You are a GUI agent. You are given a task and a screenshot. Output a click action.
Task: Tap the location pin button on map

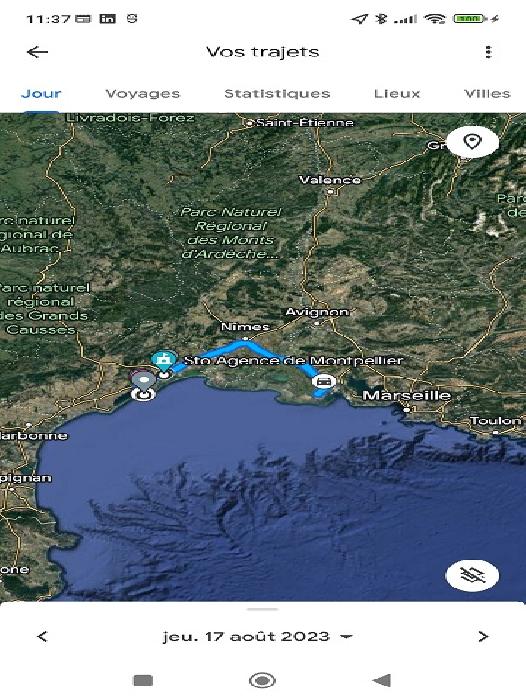472,142
